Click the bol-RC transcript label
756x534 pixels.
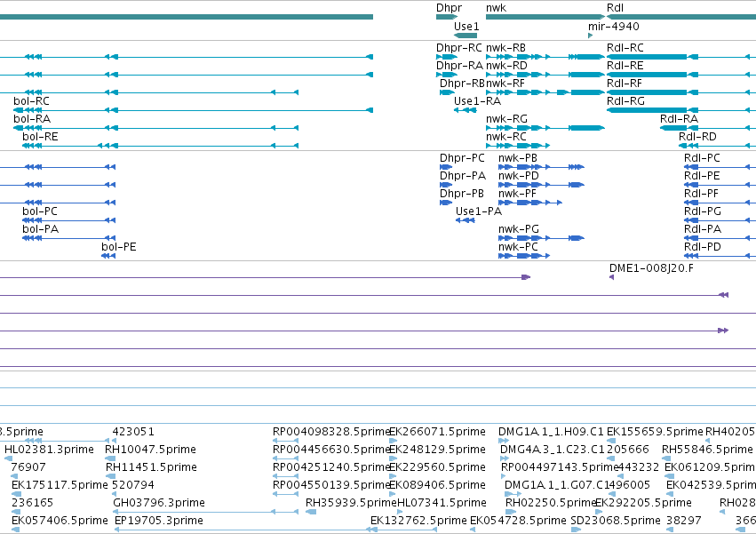[x=31, y=101]
